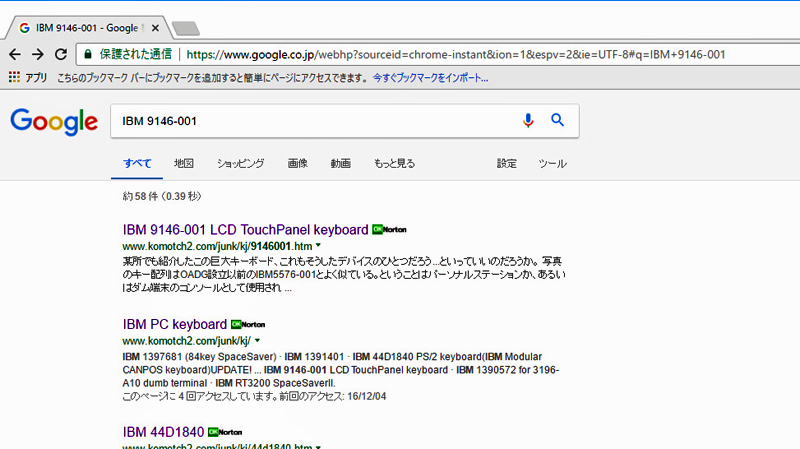This screenshot has height=449, width=800.
Task: Click Norton badge next to IBM 9146-001 LCD TouchPanel keyboard
Action: click(x=389, y=230)
